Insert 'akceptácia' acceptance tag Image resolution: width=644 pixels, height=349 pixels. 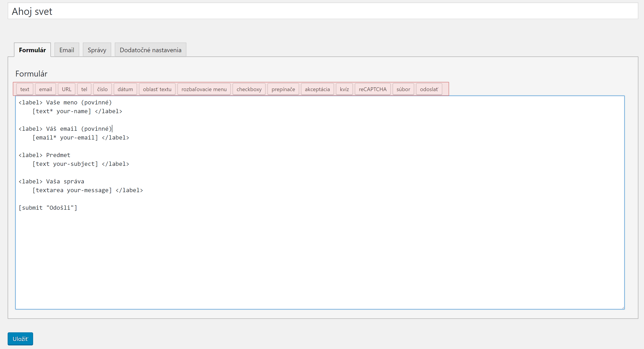pyautogui.click(x=317, y=89)
